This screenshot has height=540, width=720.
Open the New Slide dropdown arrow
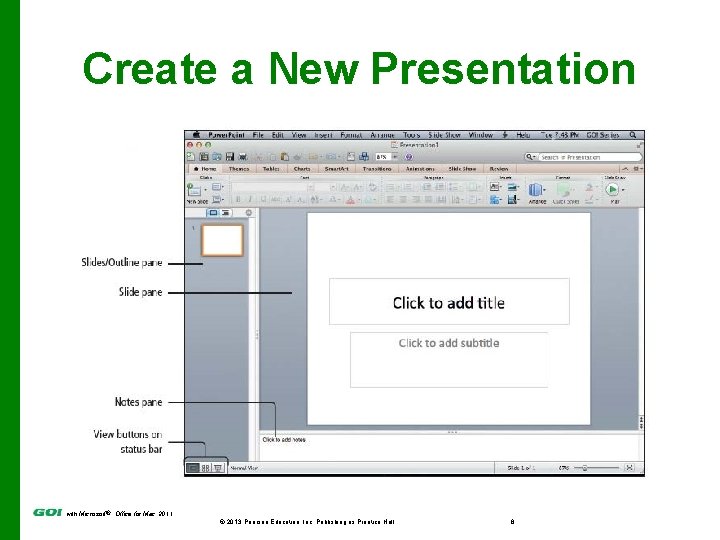click(206, 190)
